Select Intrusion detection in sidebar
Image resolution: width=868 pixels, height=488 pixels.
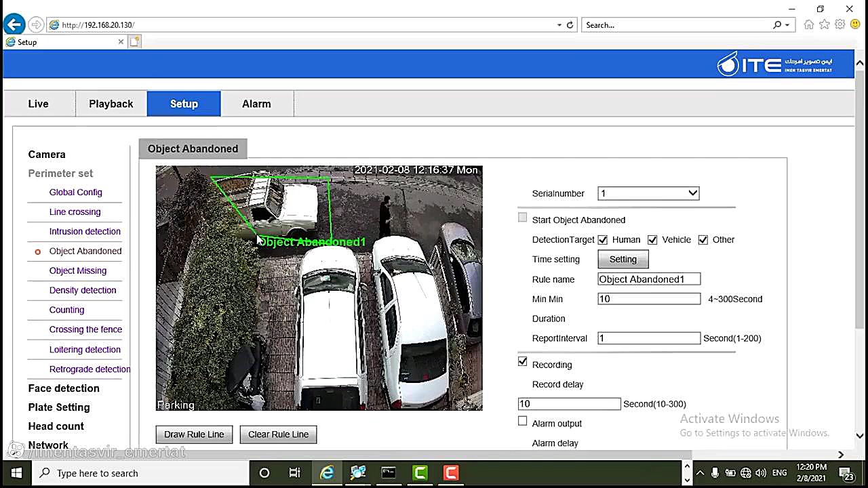pos(85,232)
